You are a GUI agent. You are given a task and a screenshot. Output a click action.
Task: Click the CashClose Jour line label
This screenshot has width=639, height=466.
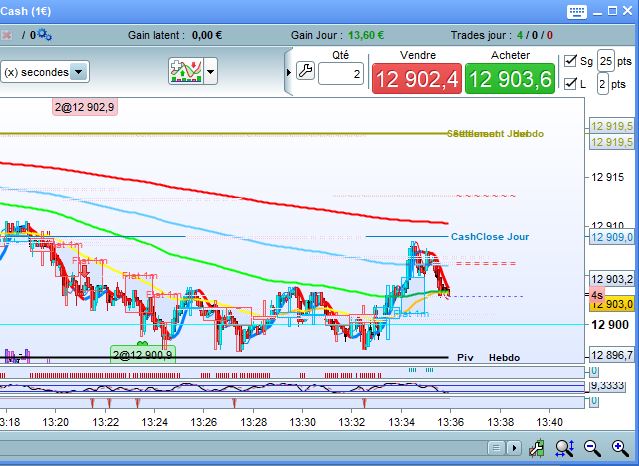click(x=490, y=236)
